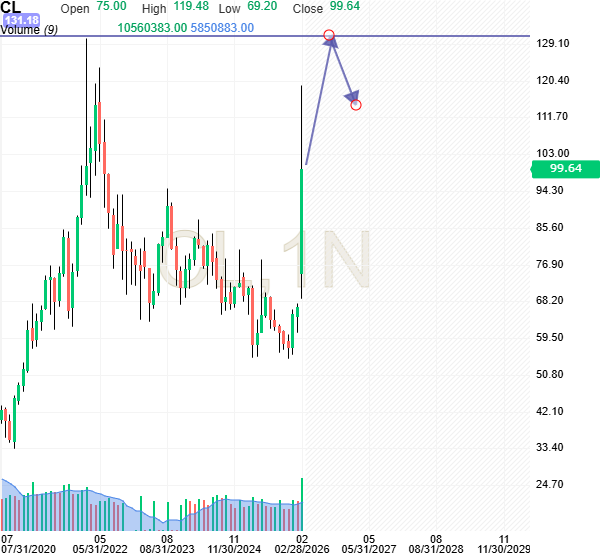Click the volume value 10560383.00
The width and height of the screenshot is (600, 558).
(152, 28)
